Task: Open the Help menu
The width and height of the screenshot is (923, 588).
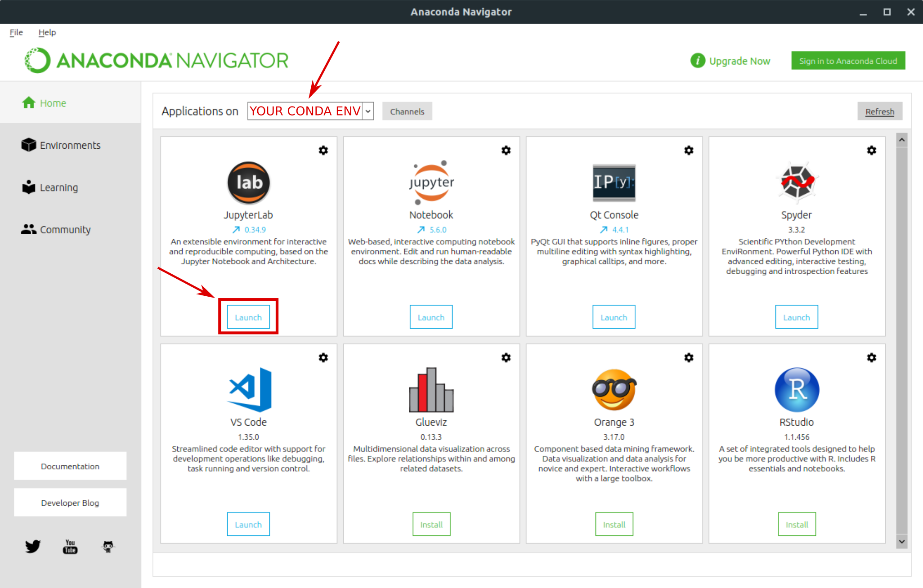Action: pos(47,32)
